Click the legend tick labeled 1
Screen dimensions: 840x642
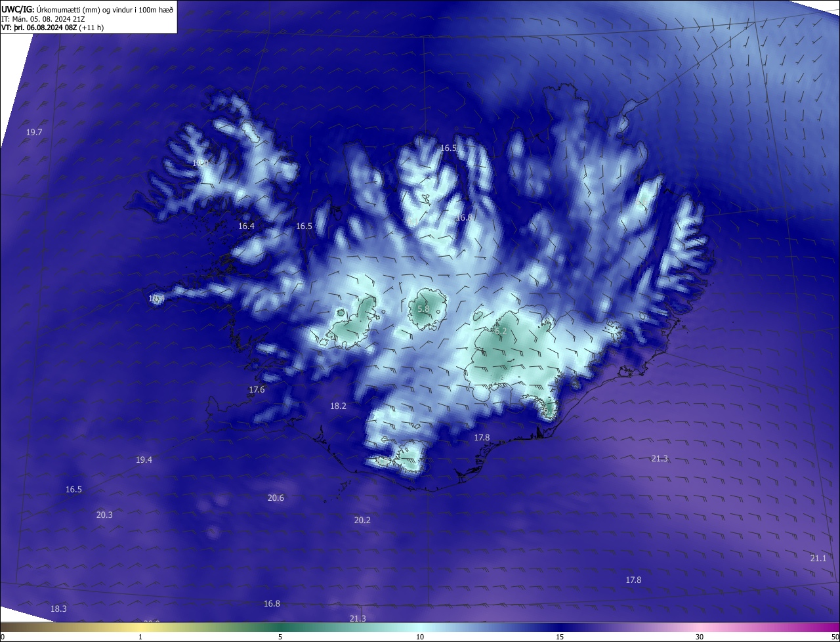pos(140,637)
